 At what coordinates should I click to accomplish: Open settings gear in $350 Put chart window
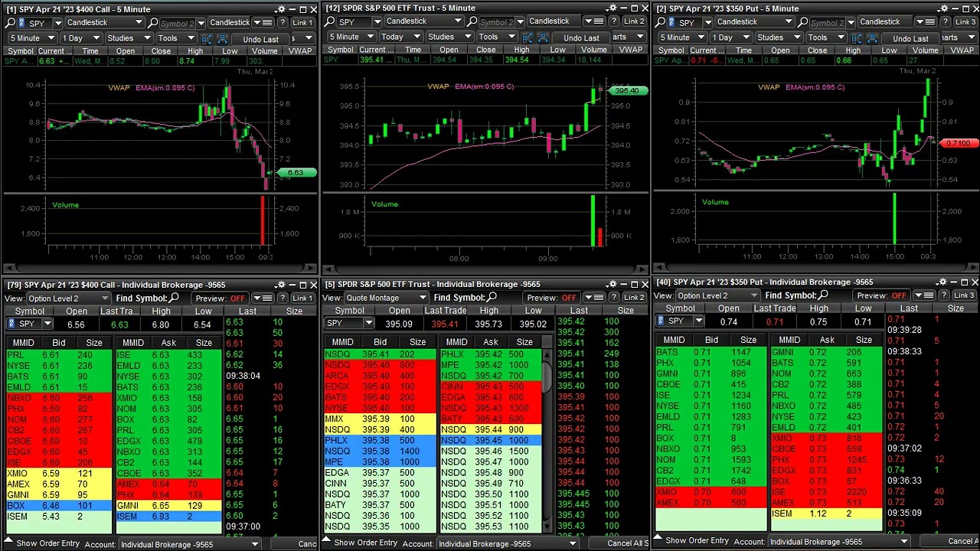[x=942, y=8]
